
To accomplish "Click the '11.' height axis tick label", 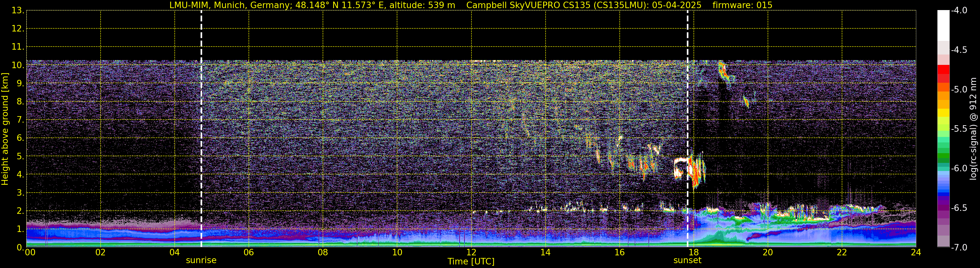I will click(18, 47).
